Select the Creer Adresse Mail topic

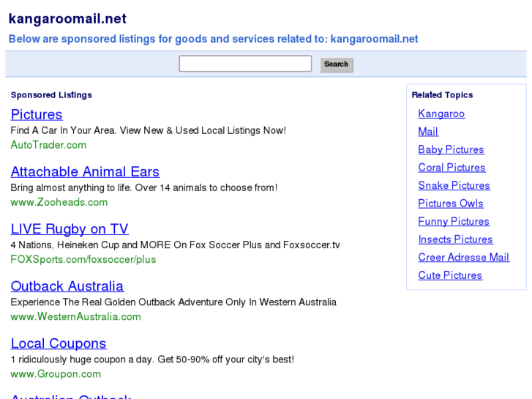click(x=464, y=258)
